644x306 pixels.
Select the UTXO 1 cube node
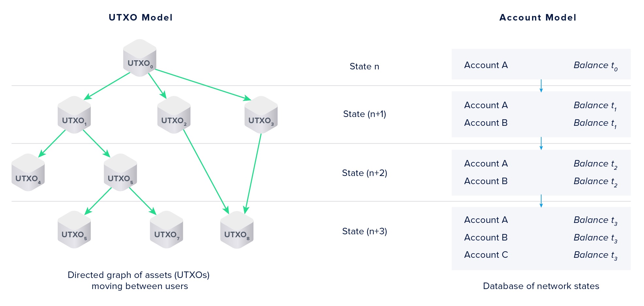click(x=74, y=115)
